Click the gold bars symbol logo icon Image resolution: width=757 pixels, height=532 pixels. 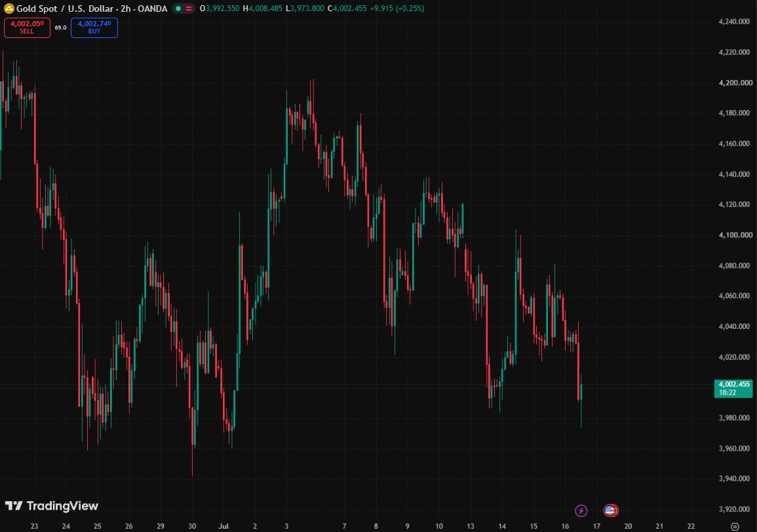9,9
